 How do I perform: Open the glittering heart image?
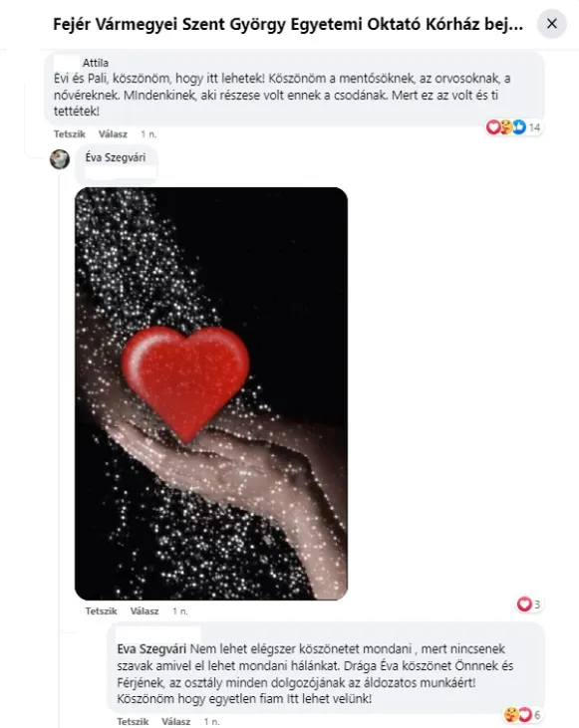(211, 393)
